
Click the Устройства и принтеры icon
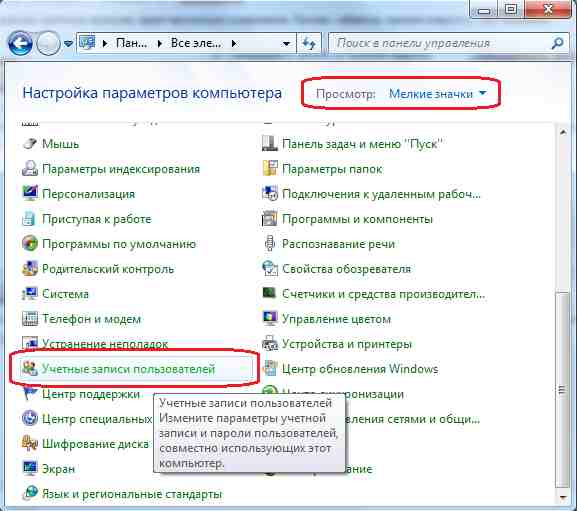(x=269, y=344)
